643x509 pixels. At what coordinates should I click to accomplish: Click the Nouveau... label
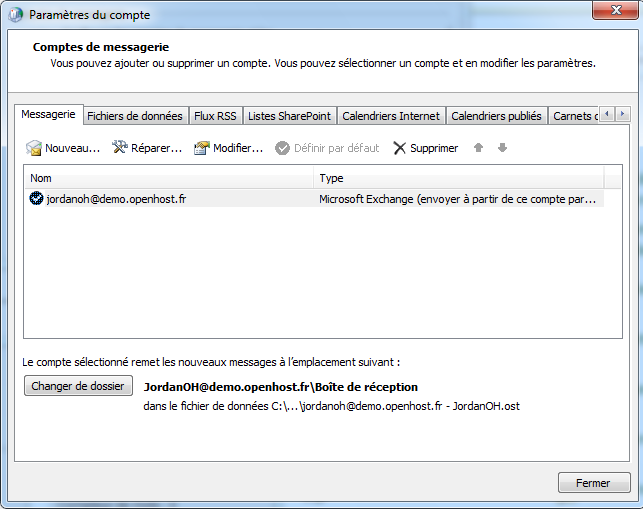(73, 148)
